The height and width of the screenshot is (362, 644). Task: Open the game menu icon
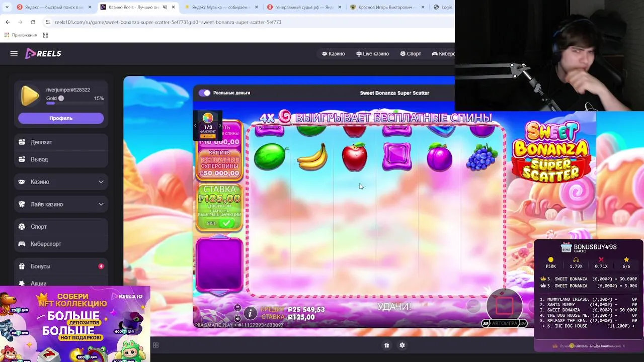[x=237, y=308]
